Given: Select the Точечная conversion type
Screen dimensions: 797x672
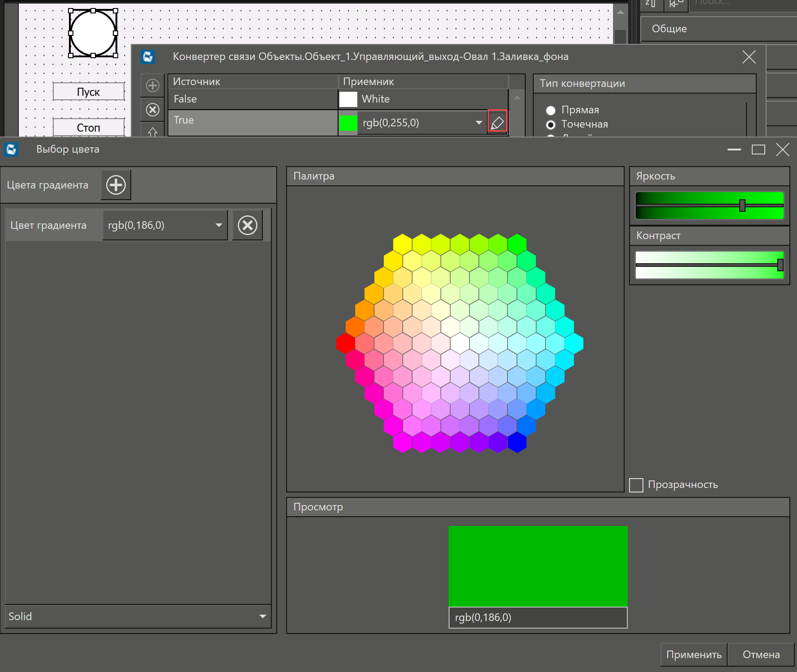Looking at the screenshot, I should (x=551, y=124).
